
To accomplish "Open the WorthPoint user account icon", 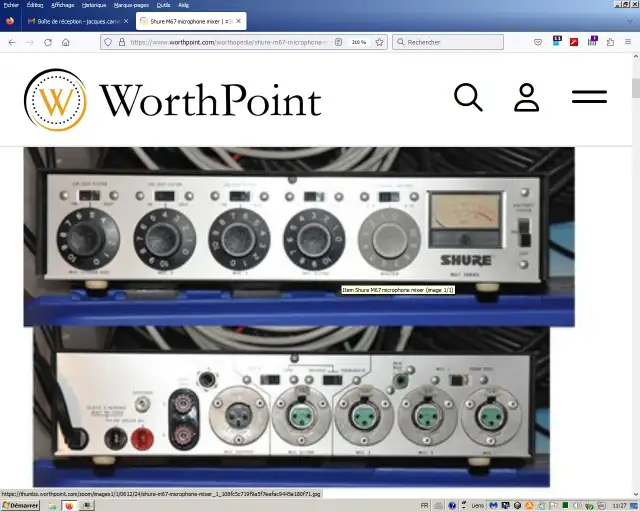I will tap(527, 97).
